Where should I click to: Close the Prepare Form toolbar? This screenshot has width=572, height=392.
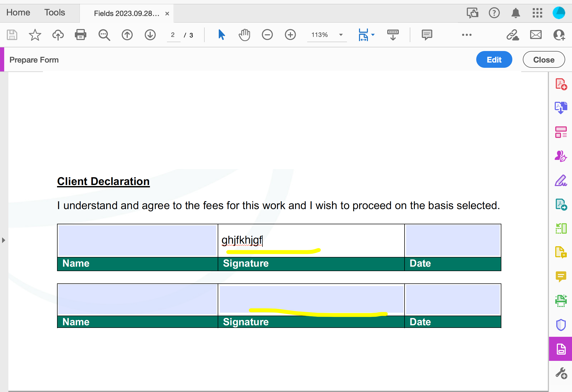click(x=543, y=60)
